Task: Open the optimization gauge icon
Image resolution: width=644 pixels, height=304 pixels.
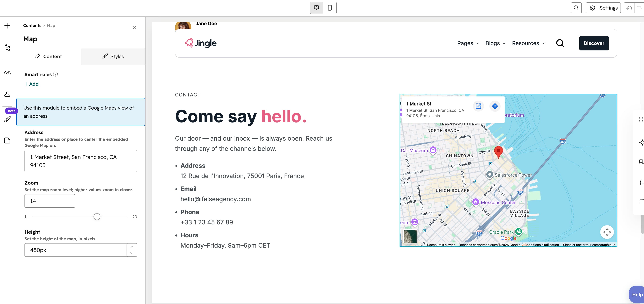Action: click(7, 73)
